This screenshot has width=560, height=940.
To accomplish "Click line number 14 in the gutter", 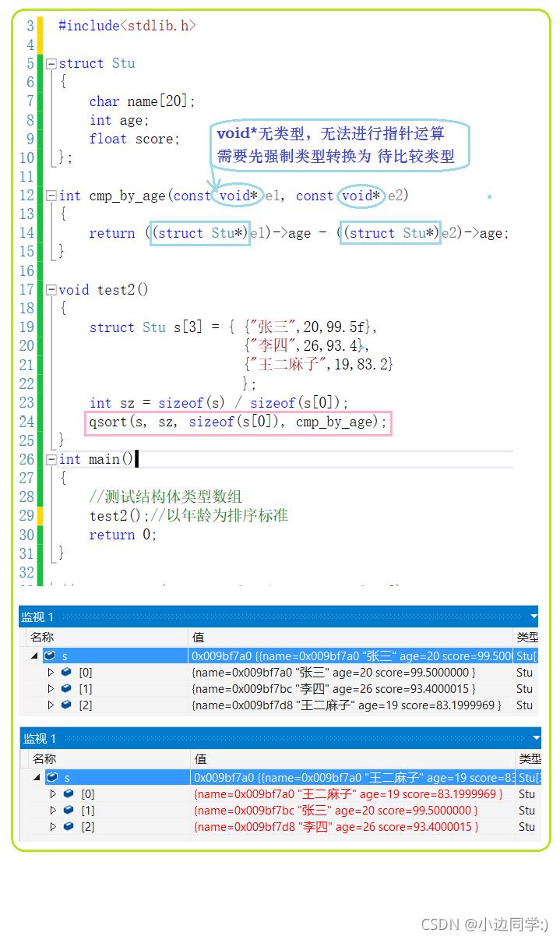I will coord(26,232).
